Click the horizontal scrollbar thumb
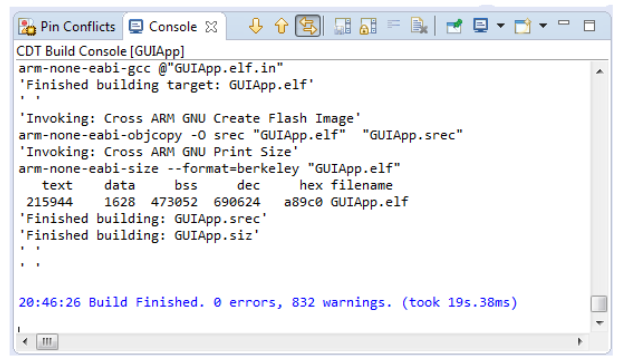Viewport: 621px width, 362px height. pyautogui.click(x=47, y=341)
